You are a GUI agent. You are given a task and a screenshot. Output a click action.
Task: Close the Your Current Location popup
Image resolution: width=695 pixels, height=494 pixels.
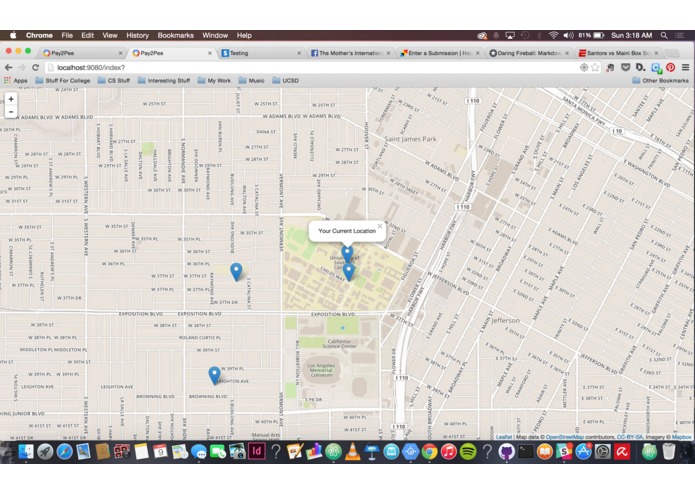click(x=379, y=226)
